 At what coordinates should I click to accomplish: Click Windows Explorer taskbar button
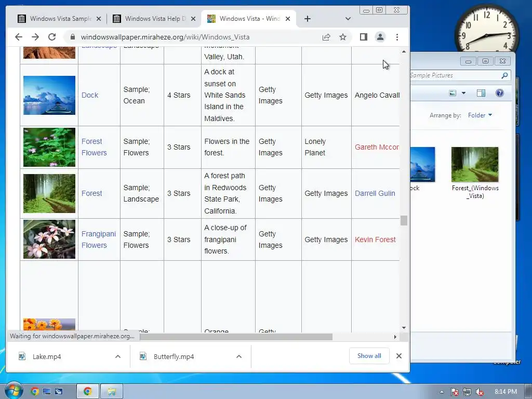coord(112,392)
